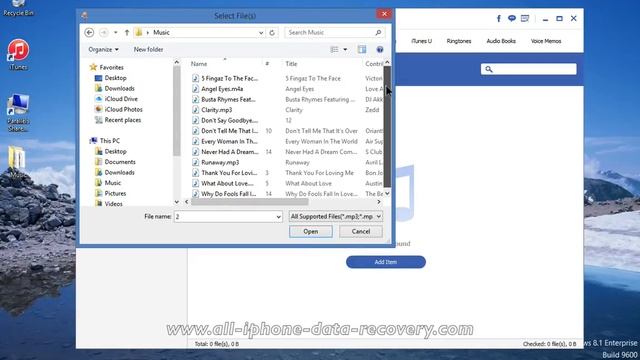Select Desktop under Favorites
The image size is (640, 360).
116,78
